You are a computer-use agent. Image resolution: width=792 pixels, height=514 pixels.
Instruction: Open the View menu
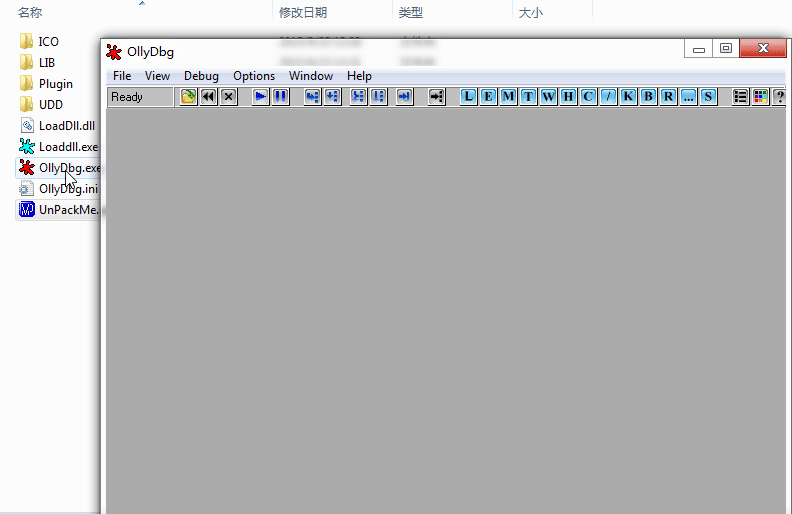pos(157,76)
